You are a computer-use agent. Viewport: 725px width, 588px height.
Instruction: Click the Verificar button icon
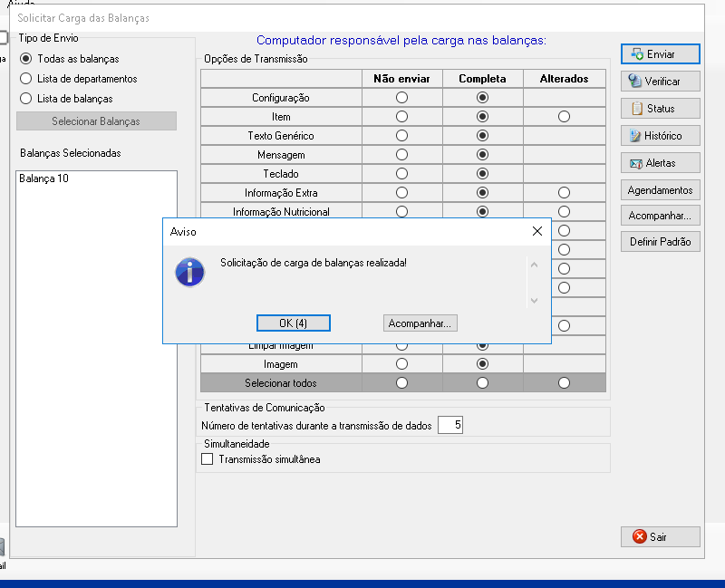pyautogui.click(x=636, y=82)
